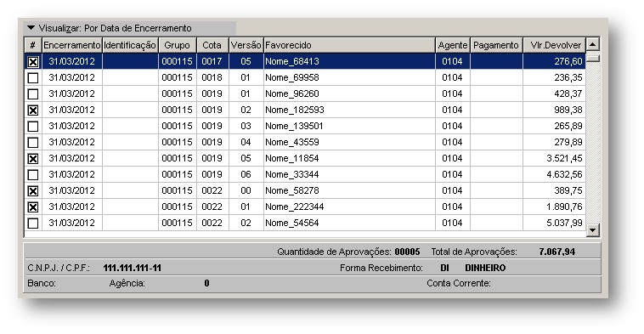Sort by the Encerramento column header
644x334 pixels.
coord(72,45)
